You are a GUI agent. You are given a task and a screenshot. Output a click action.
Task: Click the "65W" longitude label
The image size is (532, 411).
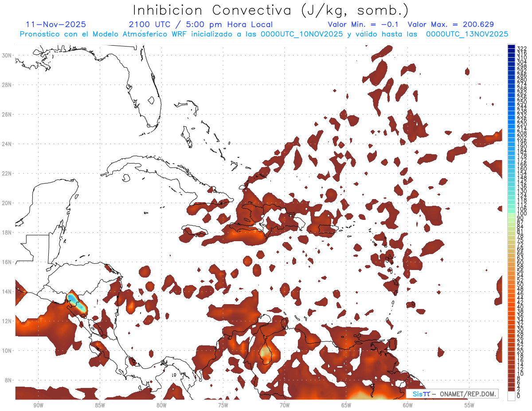point(346,405)
